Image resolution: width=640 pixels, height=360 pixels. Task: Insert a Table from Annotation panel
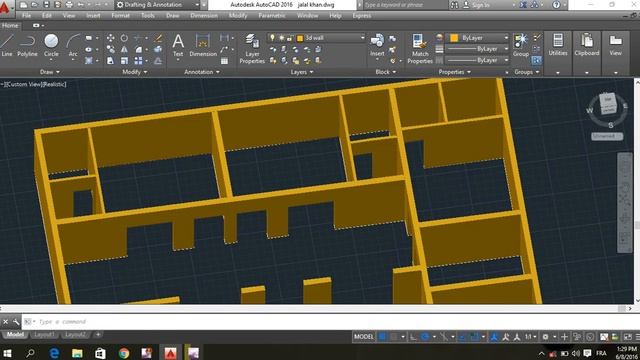coord(224,61)
